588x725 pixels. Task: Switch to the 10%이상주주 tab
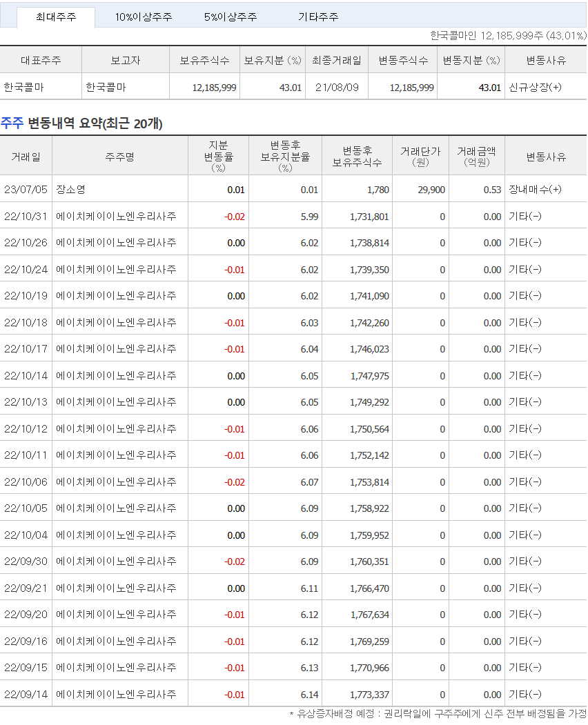pyautogui.click(x=144, y=17)
